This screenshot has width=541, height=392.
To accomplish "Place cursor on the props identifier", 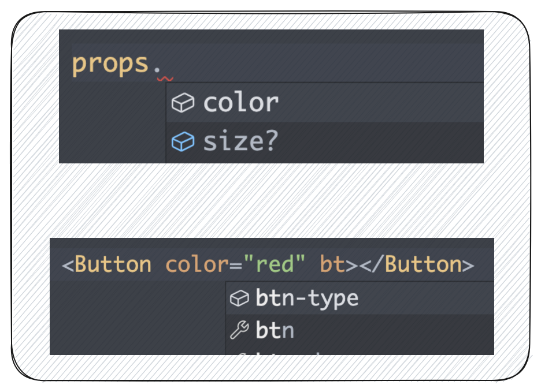I will coord(110,62).
